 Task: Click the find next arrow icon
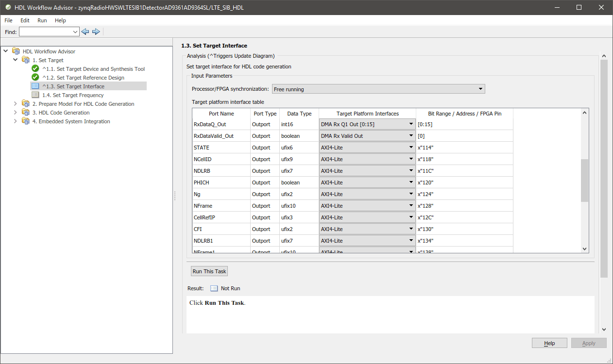(x=96, y=32)
